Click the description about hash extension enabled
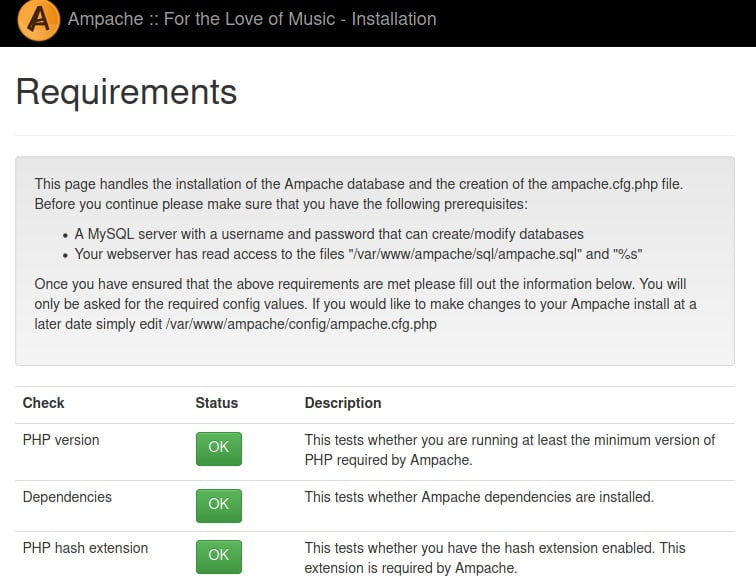Screen dimensions: 756x583 pos(495,558)
